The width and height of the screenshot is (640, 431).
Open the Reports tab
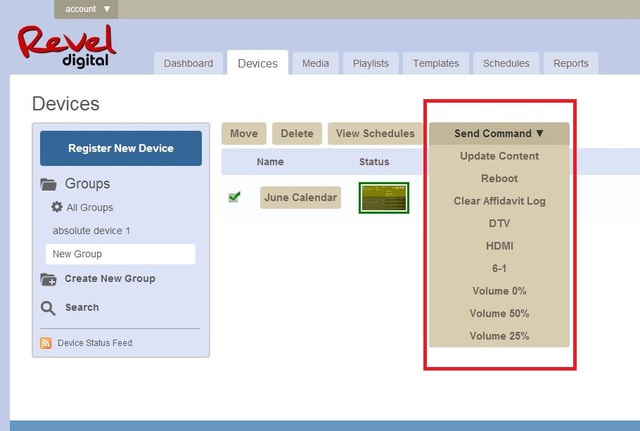[571, 63]
